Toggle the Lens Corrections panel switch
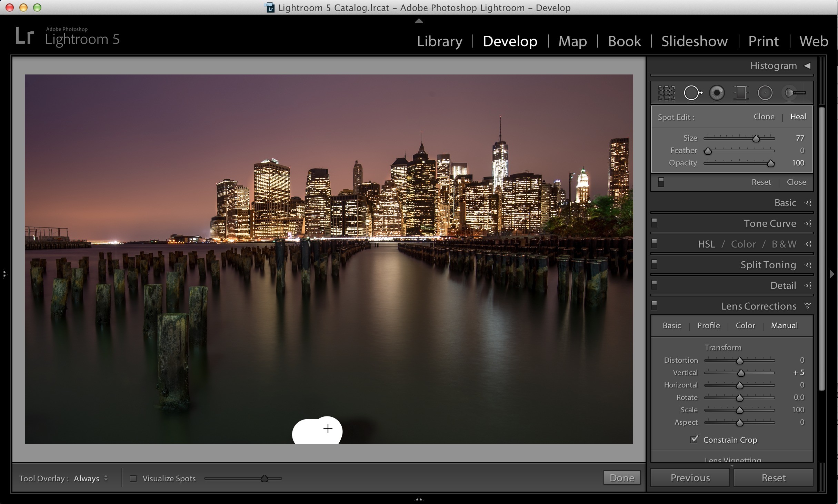This screenshot has width=838, height=504. pos(654,306)
